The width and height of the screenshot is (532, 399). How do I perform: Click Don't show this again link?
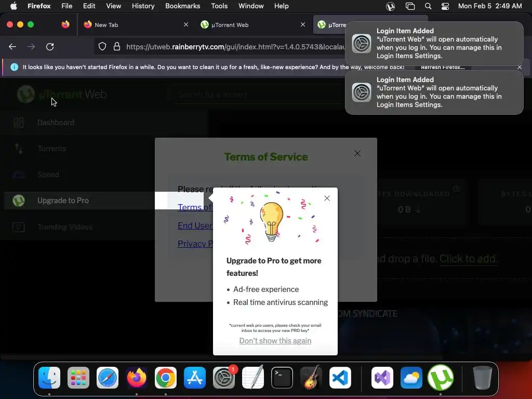(275, 341)
